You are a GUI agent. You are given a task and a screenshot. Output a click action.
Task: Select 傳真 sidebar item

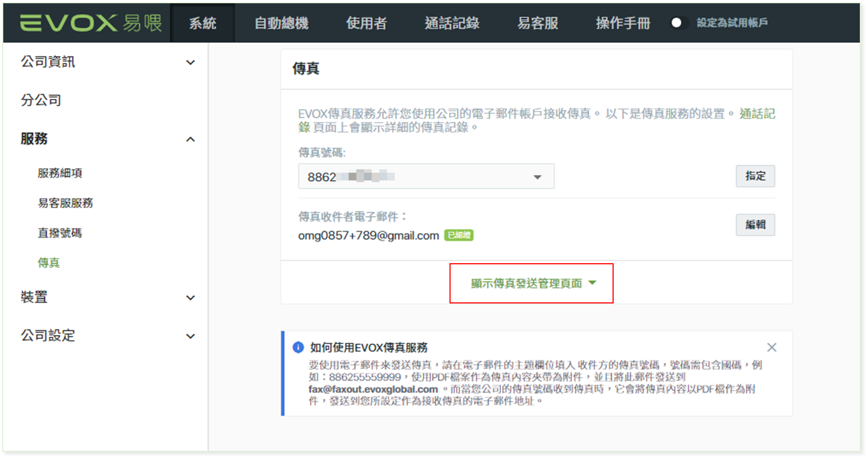pos(48,263)
